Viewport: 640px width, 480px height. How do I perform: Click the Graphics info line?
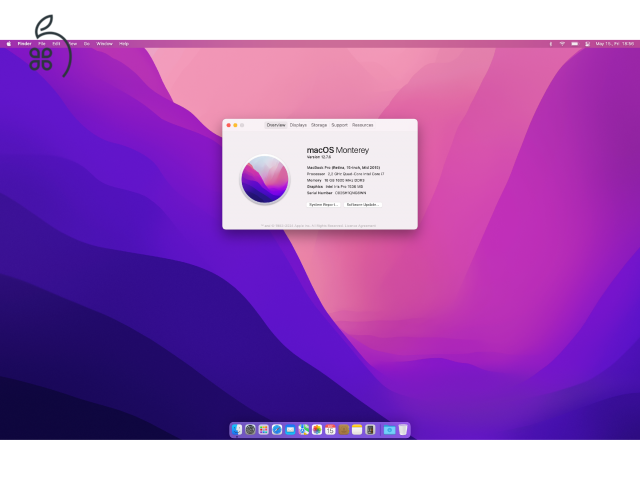click(335, 187)
